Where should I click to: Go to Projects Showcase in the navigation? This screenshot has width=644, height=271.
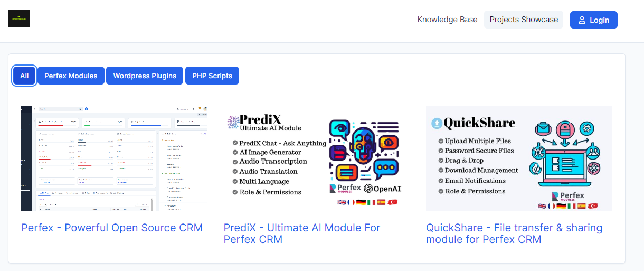point(523,20)
